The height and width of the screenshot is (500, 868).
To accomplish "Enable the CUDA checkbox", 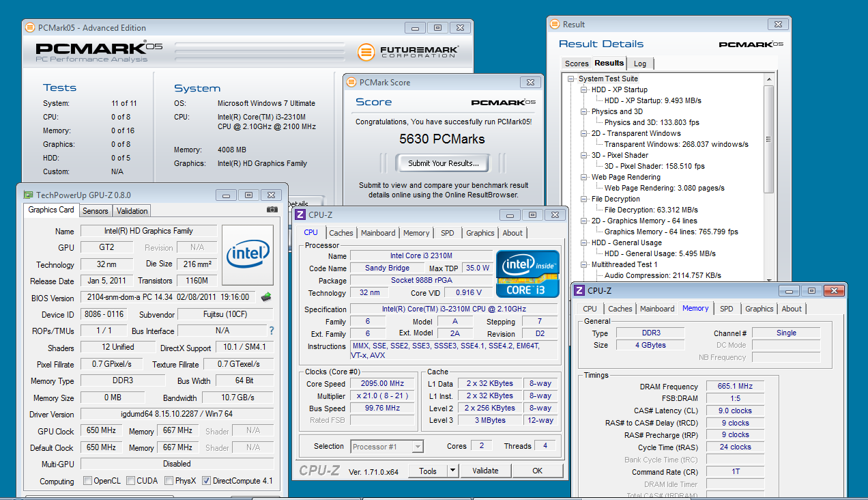I will click(131, 481).
